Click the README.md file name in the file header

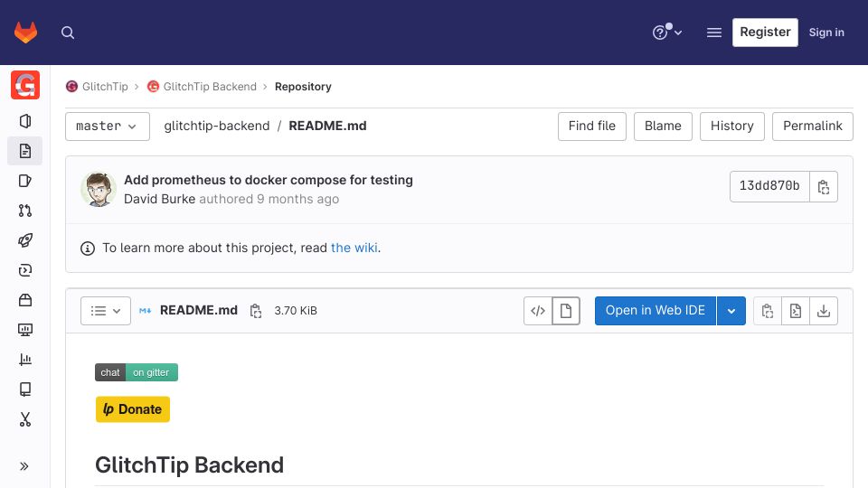pyautogui.click(x=199, y=310)
